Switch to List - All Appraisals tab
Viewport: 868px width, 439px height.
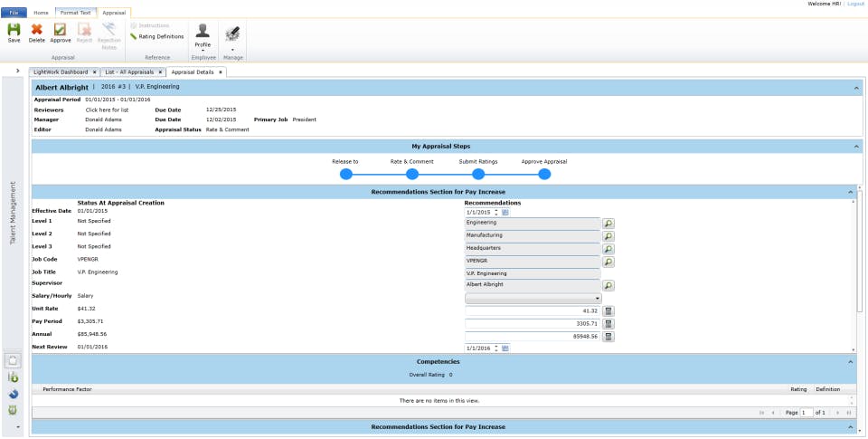pos(128,72)
